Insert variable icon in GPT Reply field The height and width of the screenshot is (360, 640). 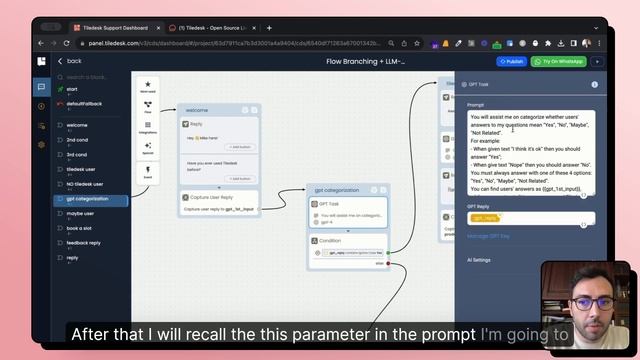click(x=584, y=225)
